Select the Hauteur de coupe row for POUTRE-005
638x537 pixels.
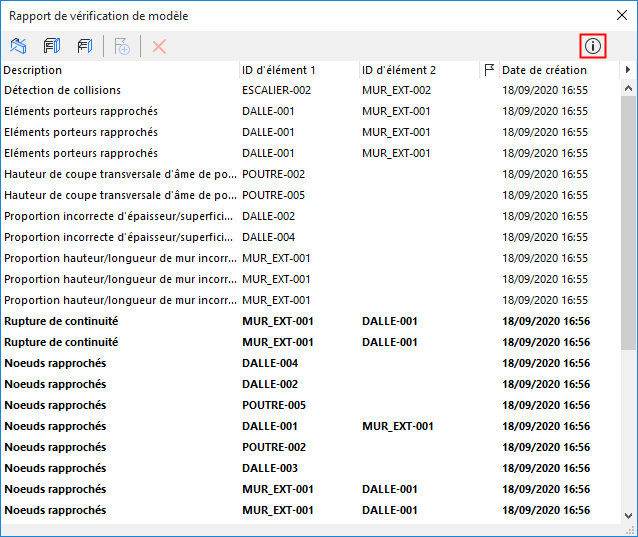(311, 195)
